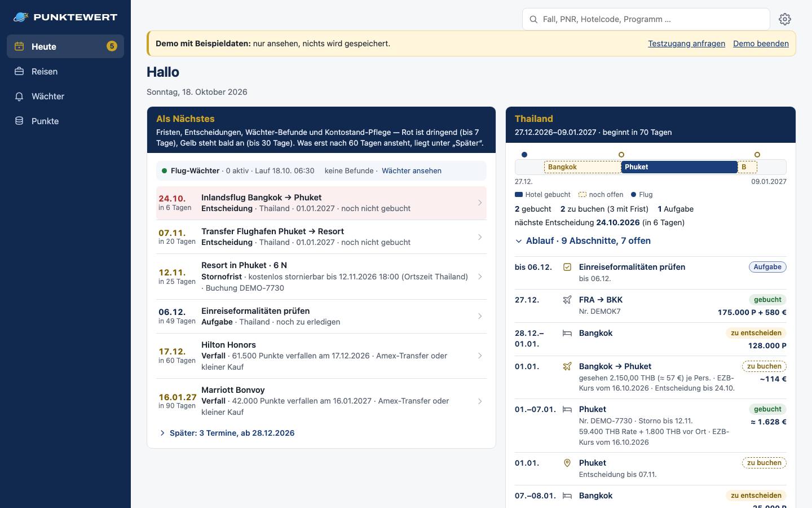This screenshot has height=508, width=812.
Task: Open the Wächter ansehen link
Action: (412, 170)
